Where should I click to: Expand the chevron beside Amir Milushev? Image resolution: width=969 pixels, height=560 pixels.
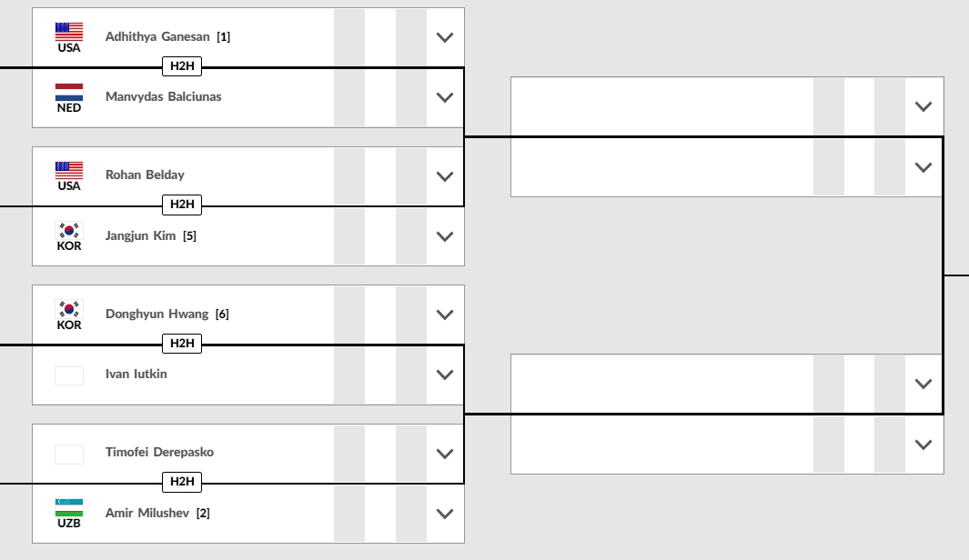click(x=445, y=513)
